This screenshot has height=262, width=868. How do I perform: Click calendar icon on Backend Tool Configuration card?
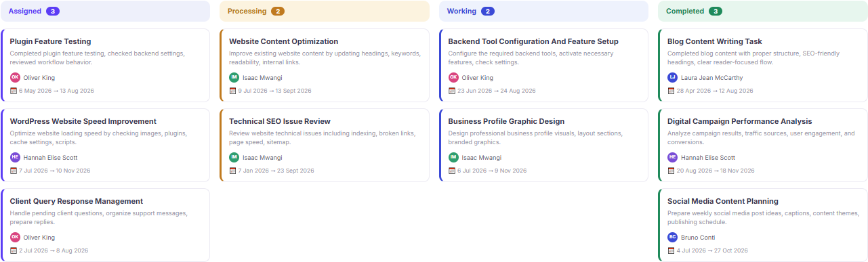pos(452,91)
